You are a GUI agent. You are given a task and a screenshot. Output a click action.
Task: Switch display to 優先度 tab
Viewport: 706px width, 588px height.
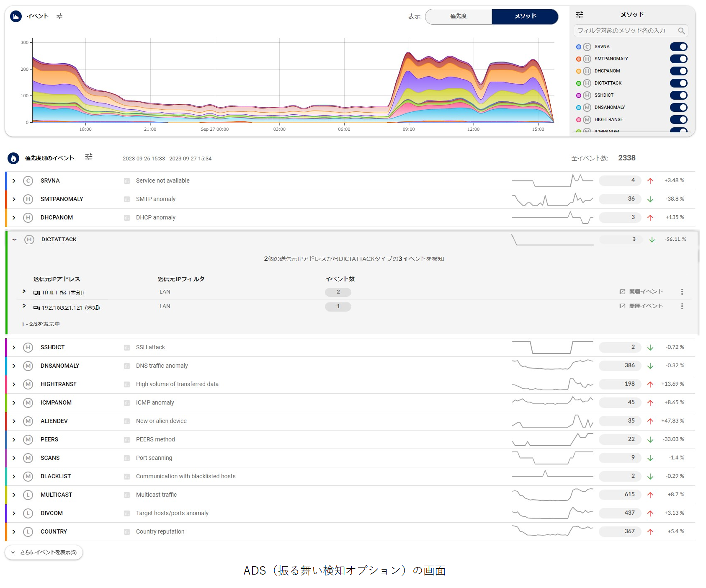[459, 16]
